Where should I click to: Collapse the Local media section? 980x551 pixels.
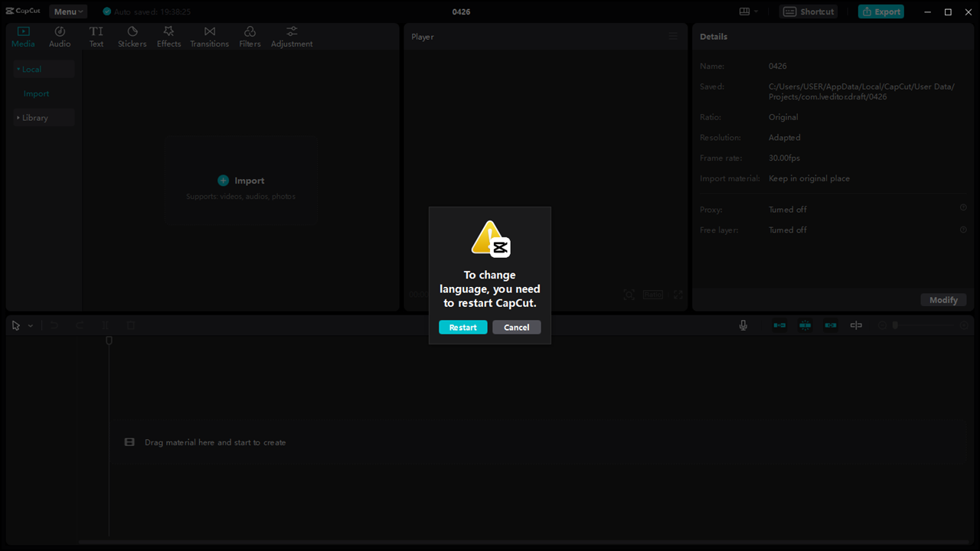(44, 70)
